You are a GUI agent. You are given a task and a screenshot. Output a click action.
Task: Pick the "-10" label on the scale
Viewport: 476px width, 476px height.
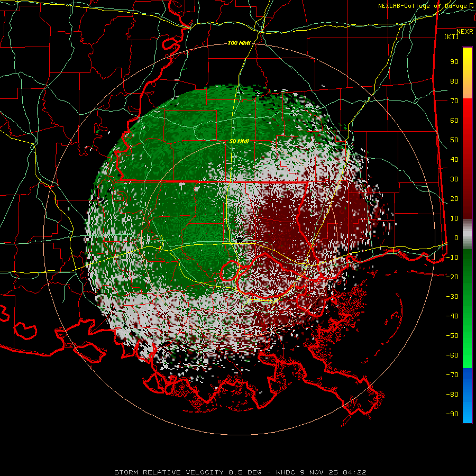452,258
